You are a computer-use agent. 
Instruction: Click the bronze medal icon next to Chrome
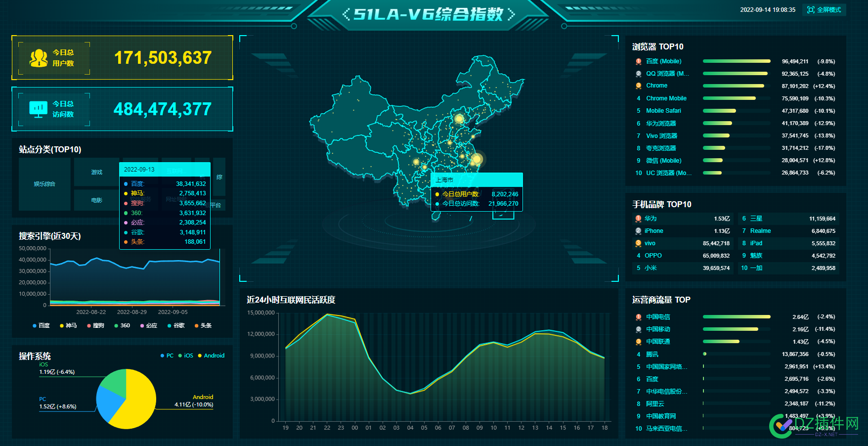(639, 86)
